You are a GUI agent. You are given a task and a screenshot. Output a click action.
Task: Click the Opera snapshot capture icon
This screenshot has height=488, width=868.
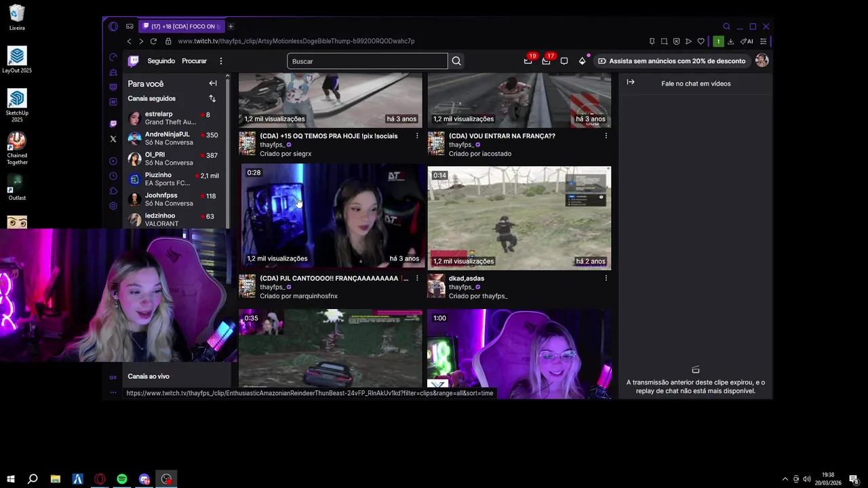pos(664,41)
